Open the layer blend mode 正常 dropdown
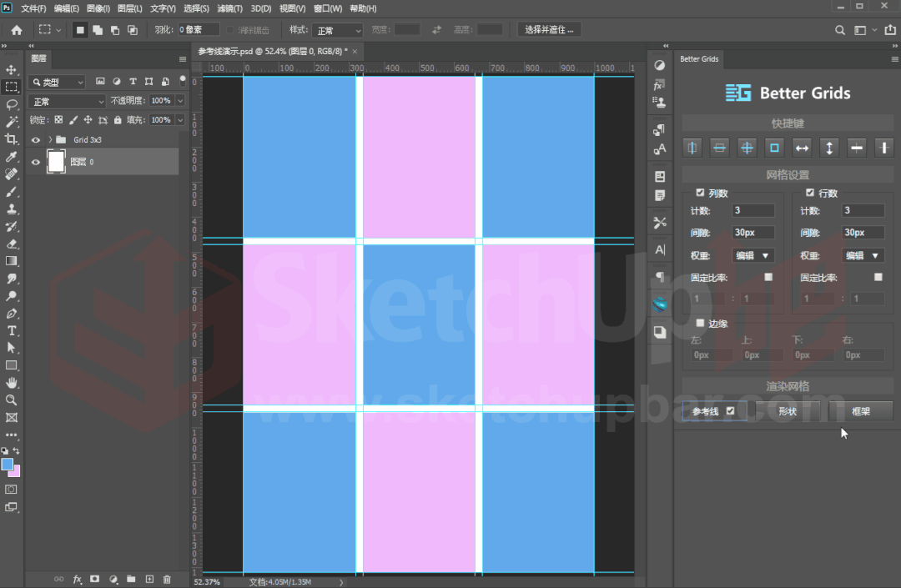The image size is (901, 588). (x=68, y=102)
